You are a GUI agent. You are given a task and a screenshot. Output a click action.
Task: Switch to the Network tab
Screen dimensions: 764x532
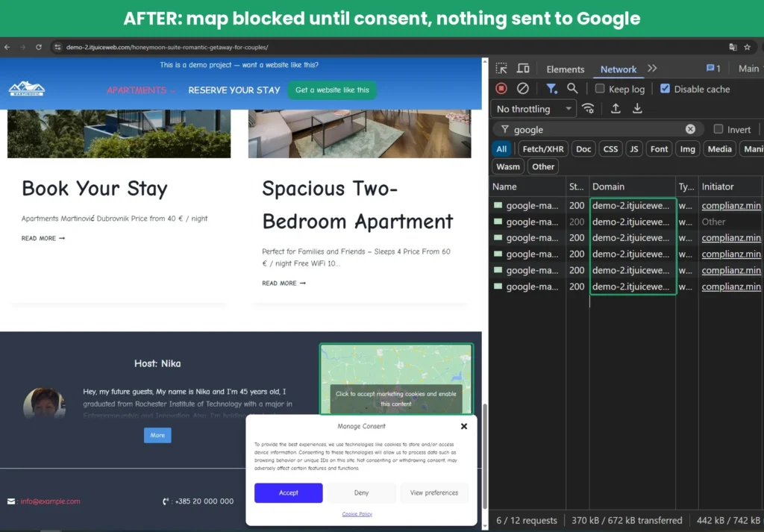pyautogui.click(x=619, y=69)
